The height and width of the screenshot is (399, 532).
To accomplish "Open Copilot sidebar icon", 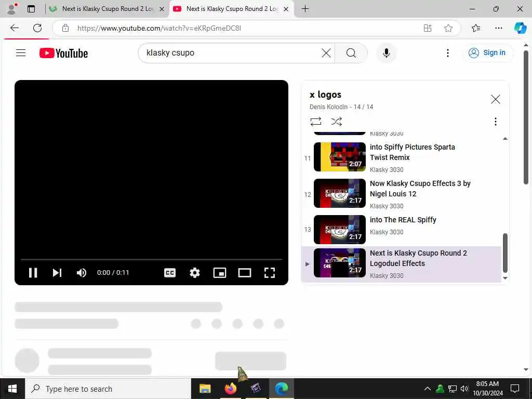I will coord(520,28).
